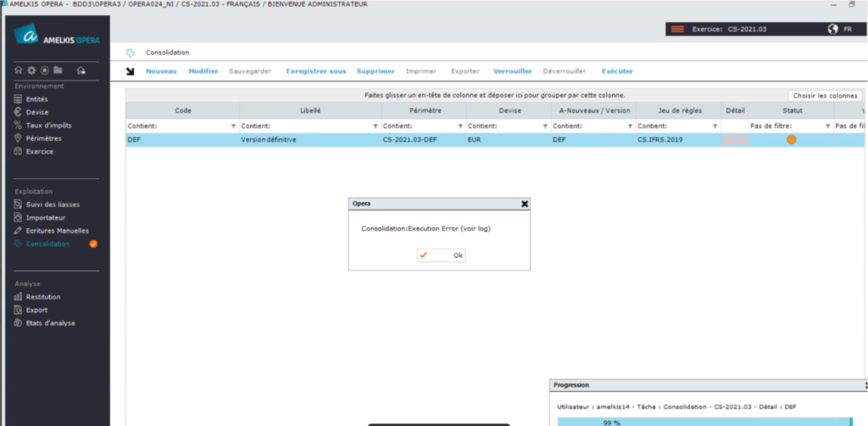This screenshot has height=426, width=868.
Task: Open the Libellé column filter dropdown
Action: [376, 126]
